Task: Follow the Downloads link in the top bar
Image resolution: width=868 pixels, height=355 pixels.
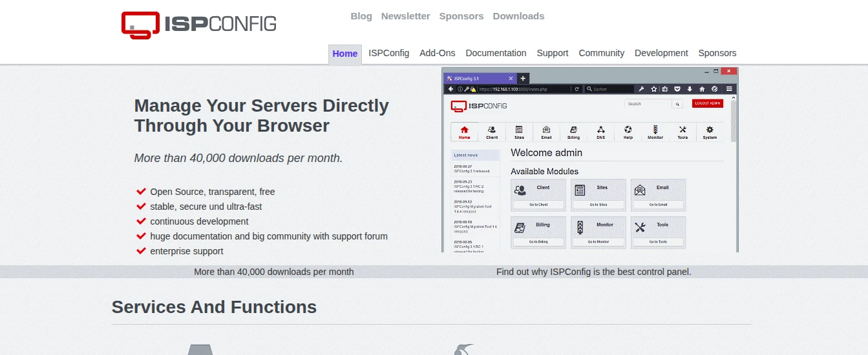Action: click(x=518, y=16)
